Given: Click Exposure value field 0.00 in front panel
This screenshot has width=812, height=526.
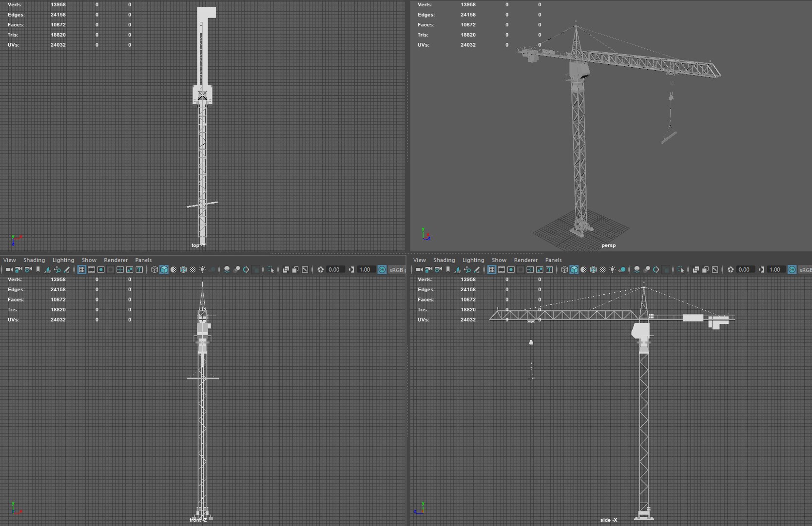Looking at the screenshot, I should pos(335,269).
